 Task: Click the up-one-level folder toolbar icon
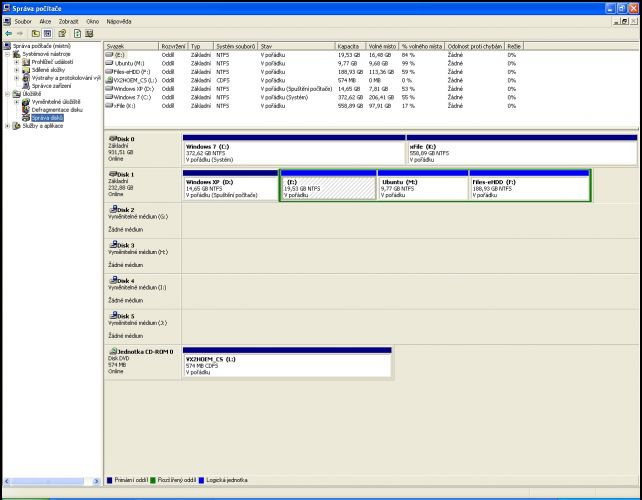tap(36, 34)
